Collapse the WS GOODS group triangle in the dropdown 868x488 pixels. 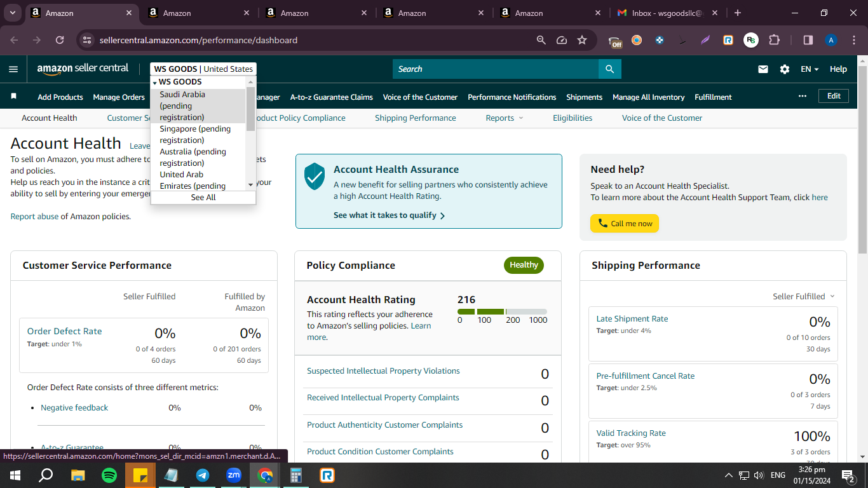point(154,83)
